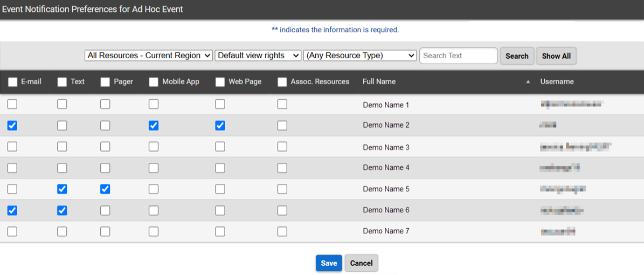Sort by the Username column header
This screenshot has height=275, width=644.
(x=557, y=81)
